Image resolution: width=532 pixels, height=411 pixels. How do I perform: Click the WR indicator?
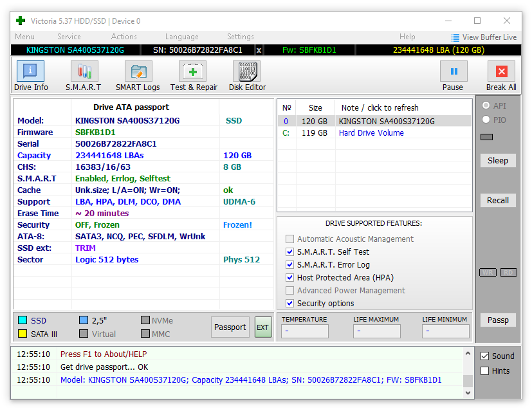pos(488,273)
